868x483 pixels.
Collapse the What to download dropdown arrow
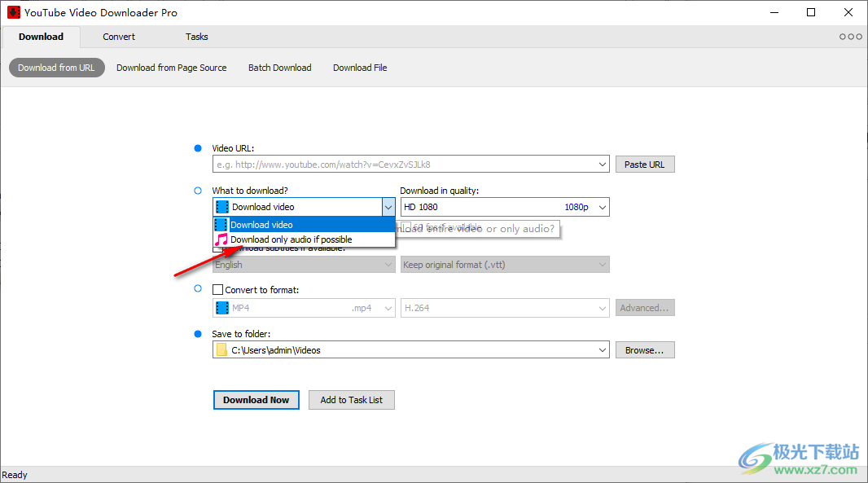388,207
